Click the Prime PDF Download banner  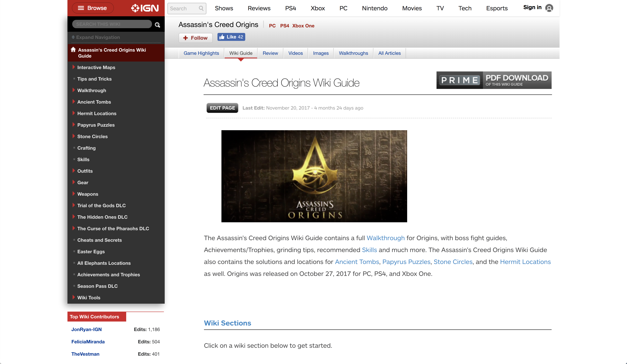[494, 80]
